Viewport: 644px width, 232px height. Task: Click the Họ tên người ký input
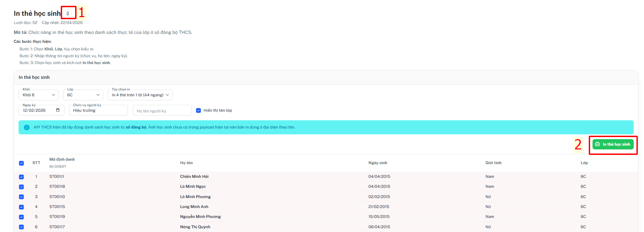(x=162, y=110)
